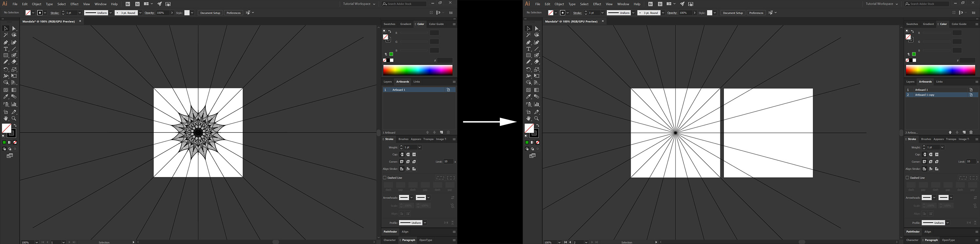Set miter corner join in left Stroke panel
The width and height of the screenshot is (980, 244).
click(x=402, y=161)
